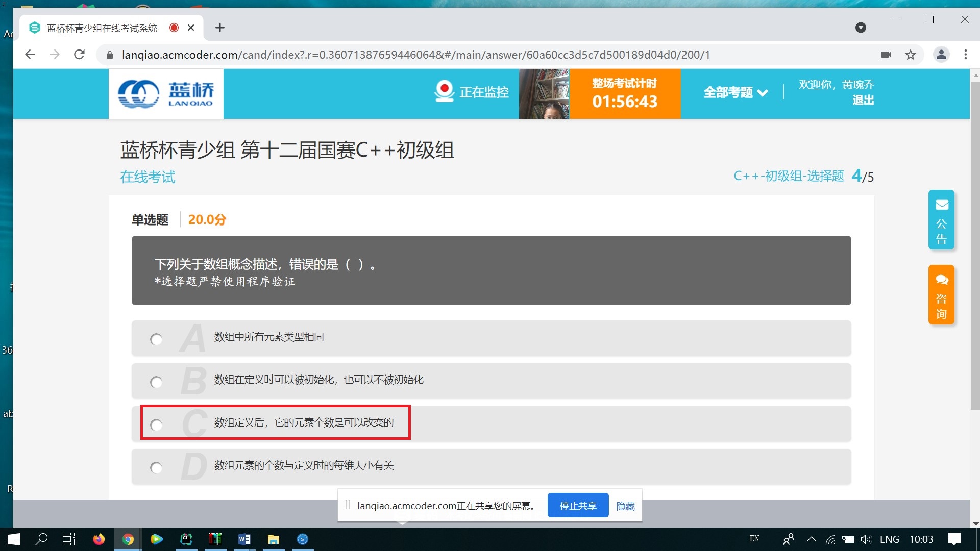Viewport: 980px width, 551px height.
Task: Open the 咨询 consultation side button
Action: coord(941,294)
